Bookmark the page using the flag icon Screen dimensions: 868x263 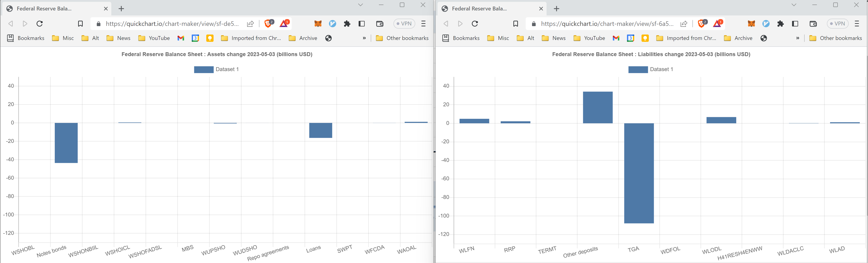(x=80, y=24)
